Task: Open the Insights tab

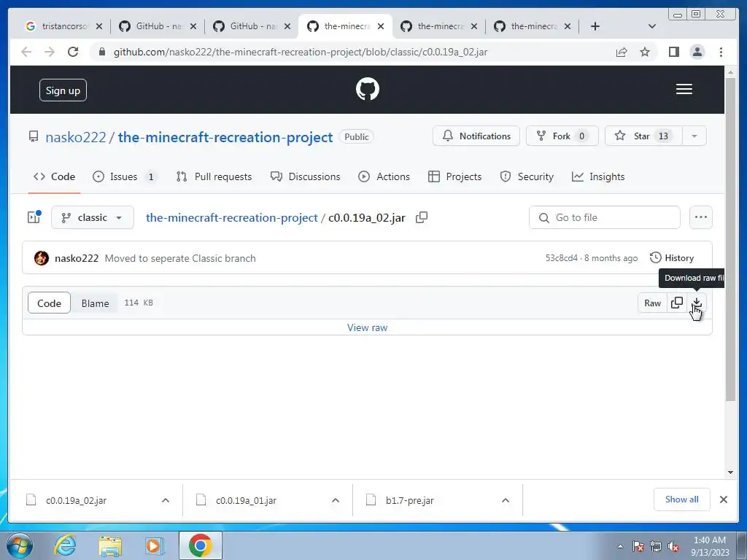Action: tap(598, 176)
